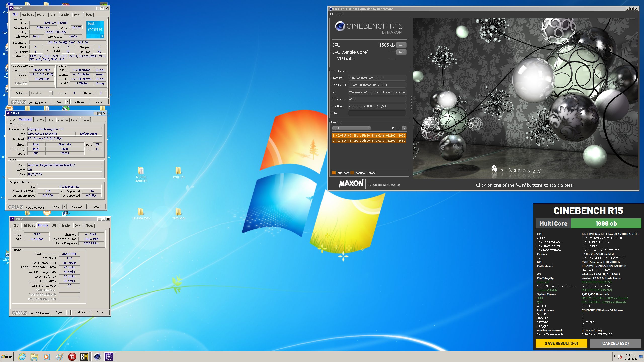
Task: Click the Close button in CPU-Z Mainboard window
Action: [96, 207]
